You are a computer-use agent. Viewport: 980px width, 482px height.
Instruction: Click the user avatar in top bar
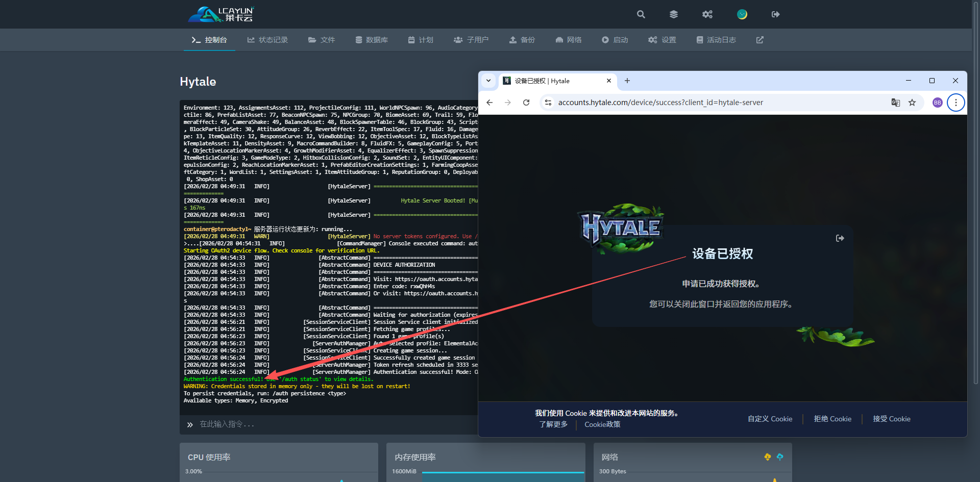point(742,14)
